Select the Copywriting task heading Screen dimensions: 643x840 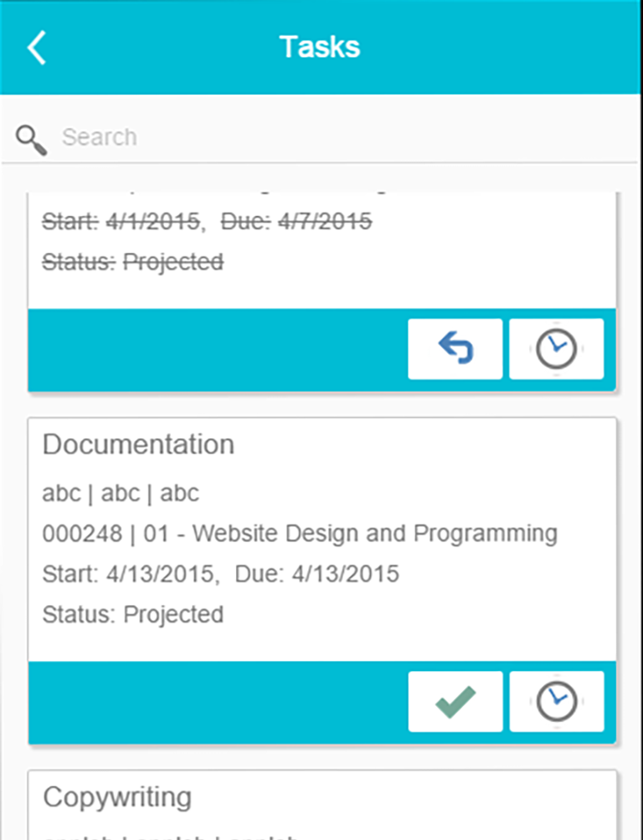click(x=117, y=796)
